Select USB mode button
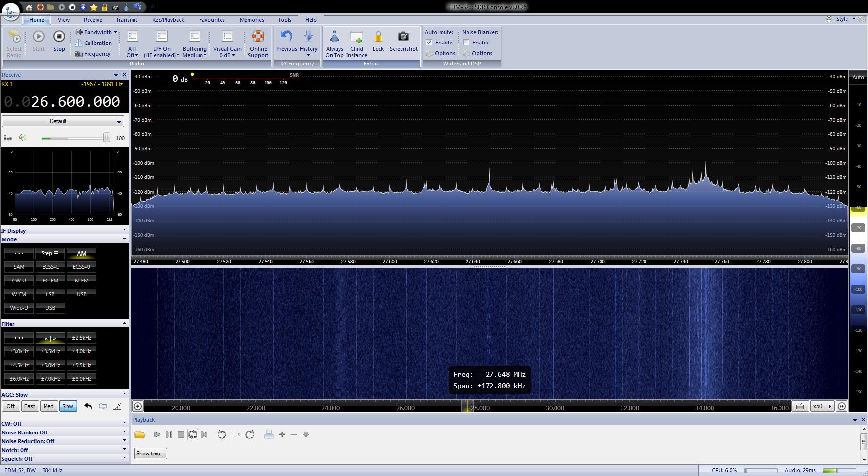 tap(82, 294)
